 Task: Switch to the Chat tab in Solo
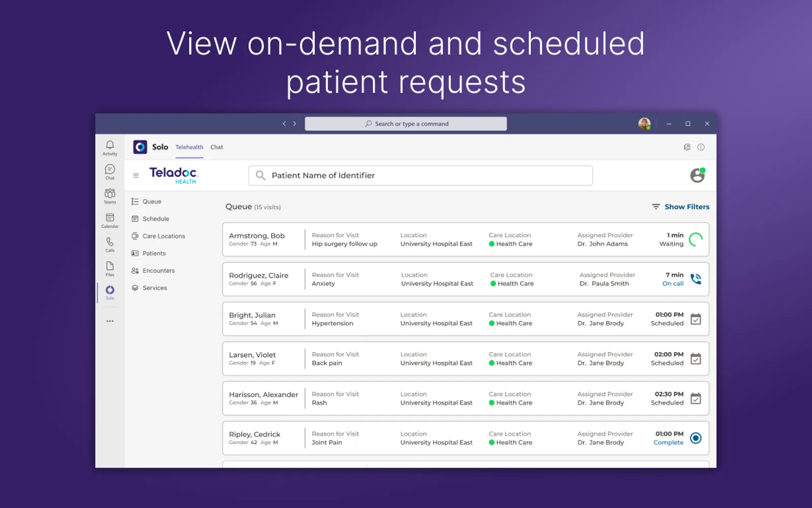217,147
